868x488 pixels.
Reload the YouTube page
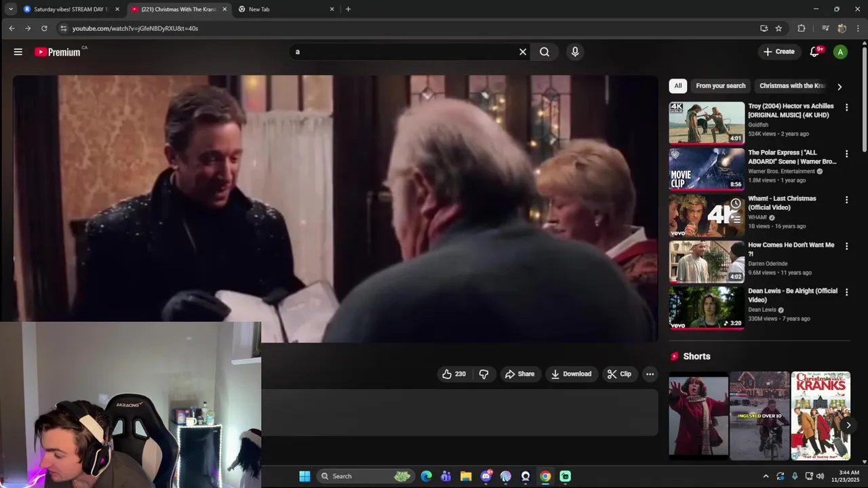tap(44, 28)
